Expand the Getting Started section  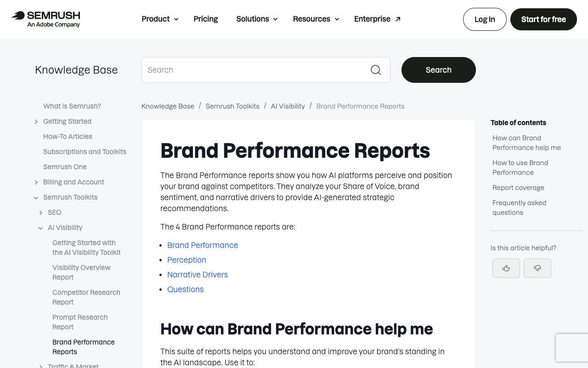36,121
